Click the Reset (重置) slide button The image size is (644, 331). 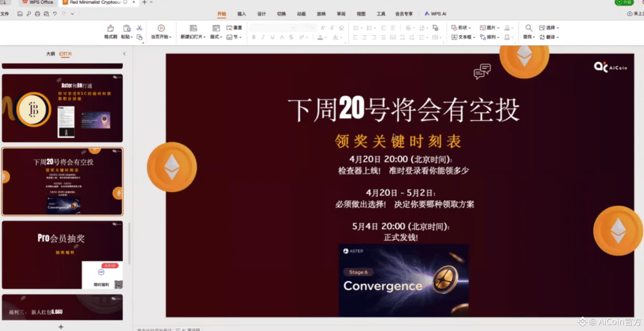point(234,28)
